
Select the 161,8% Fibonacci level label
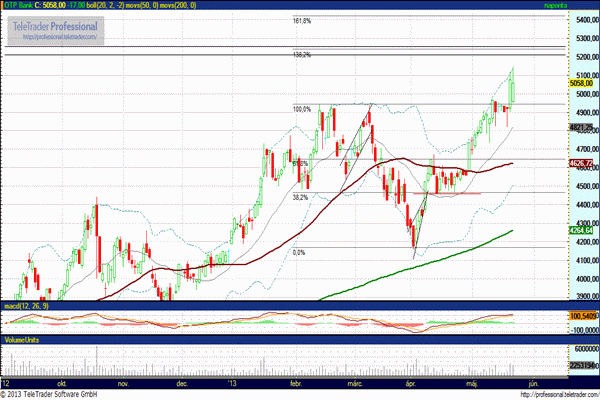(x=302, y=21)
